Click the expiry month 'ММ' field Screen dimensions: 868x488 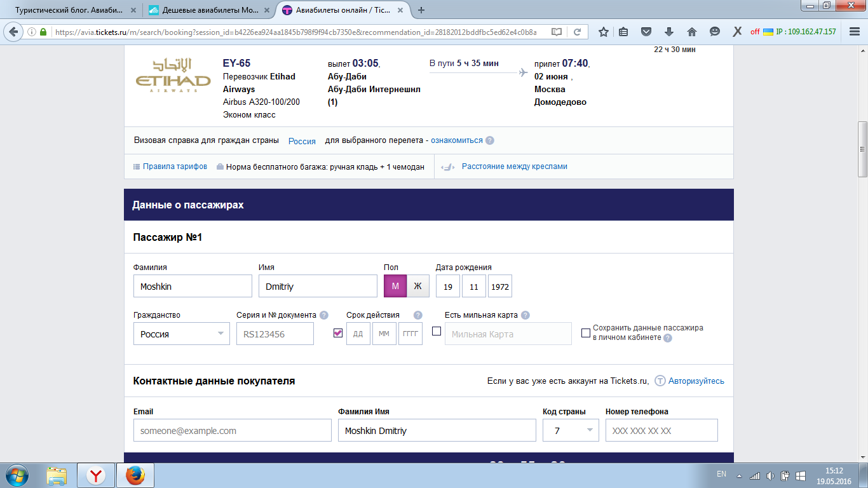384,334
